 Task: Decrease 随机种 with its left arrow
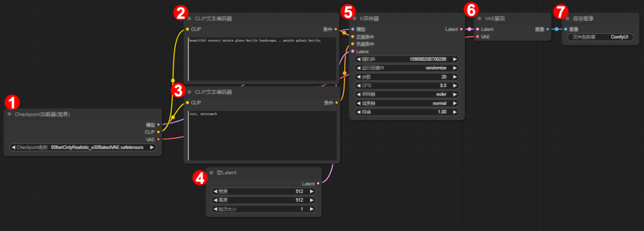coord(358,59)
